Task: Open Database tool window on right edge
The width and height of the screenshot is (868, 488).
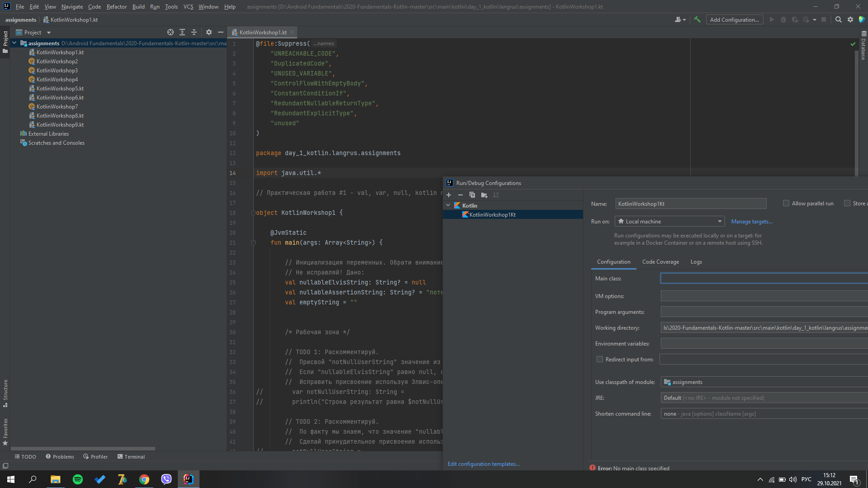Action: [863, 45]
